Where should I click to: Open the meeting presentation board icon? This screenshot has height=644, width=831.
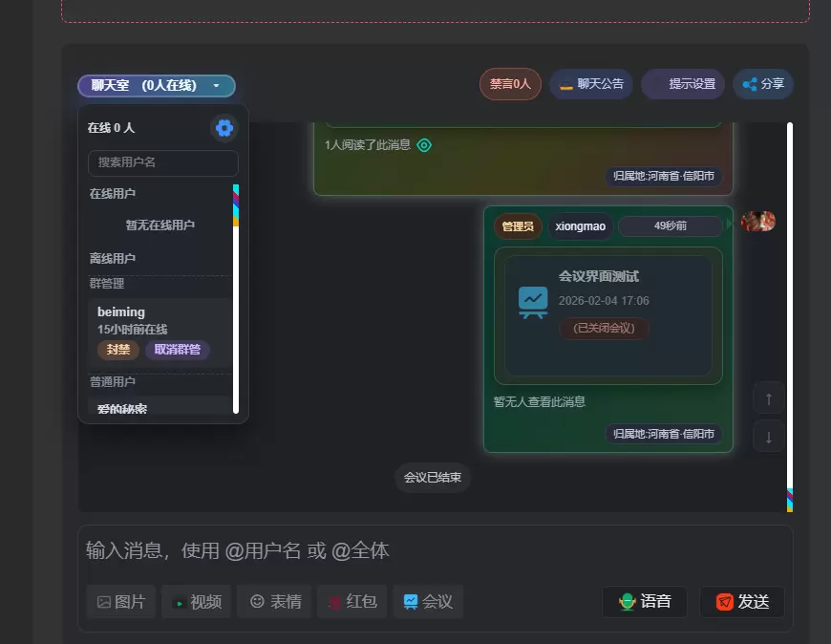click(533, 302)
